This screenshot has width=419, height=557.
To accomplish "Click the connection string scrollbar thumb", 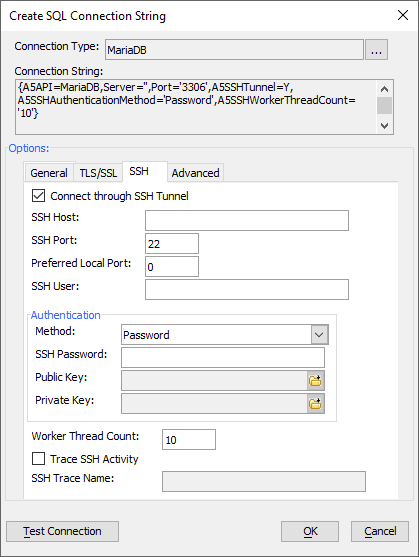I will (385, 106).
